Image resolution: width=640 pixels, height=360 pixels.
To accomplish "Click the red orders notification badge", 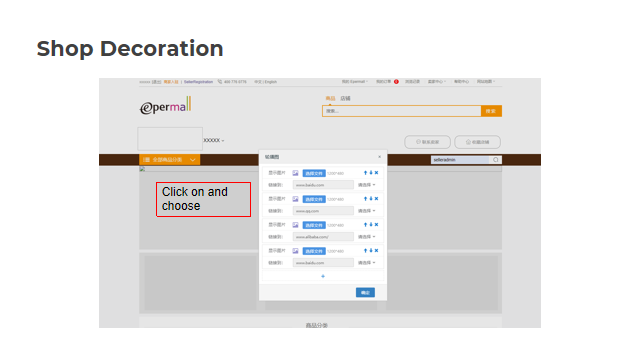I will 396,82.
